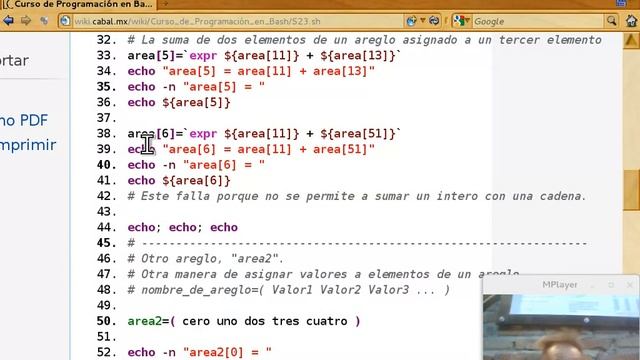Click the sidebar link ending in 'rtar'
This screenshot has height=360, width=640.
pyautogui.click(x=14, y=61)
